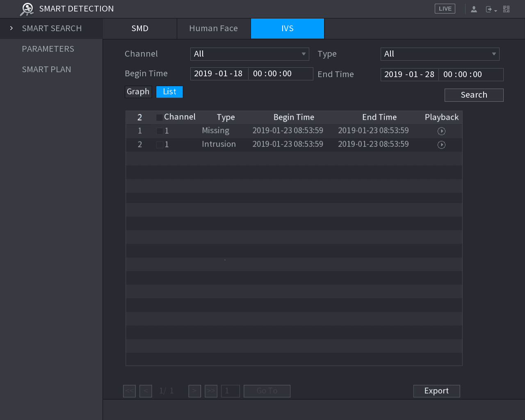Switch to List view
The image size is (525, 420).
pos(169,92)
